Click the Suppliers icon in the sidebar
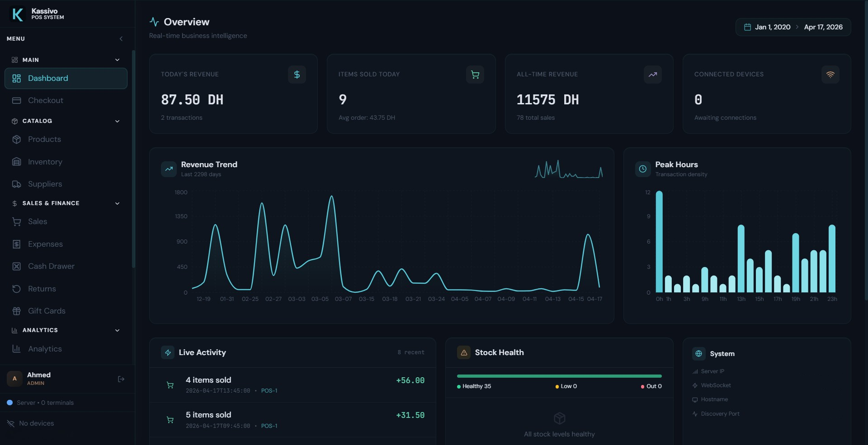 click(16, 184)
